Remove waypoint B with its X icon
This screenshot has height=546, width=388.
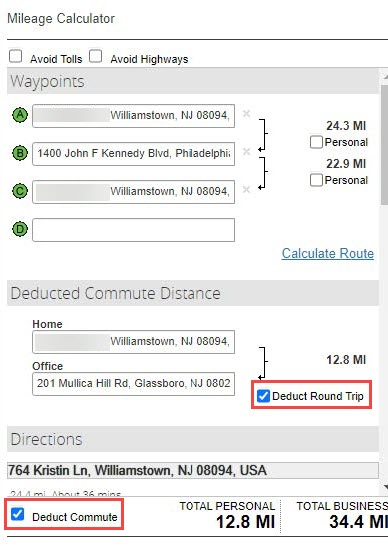[246, 151]
